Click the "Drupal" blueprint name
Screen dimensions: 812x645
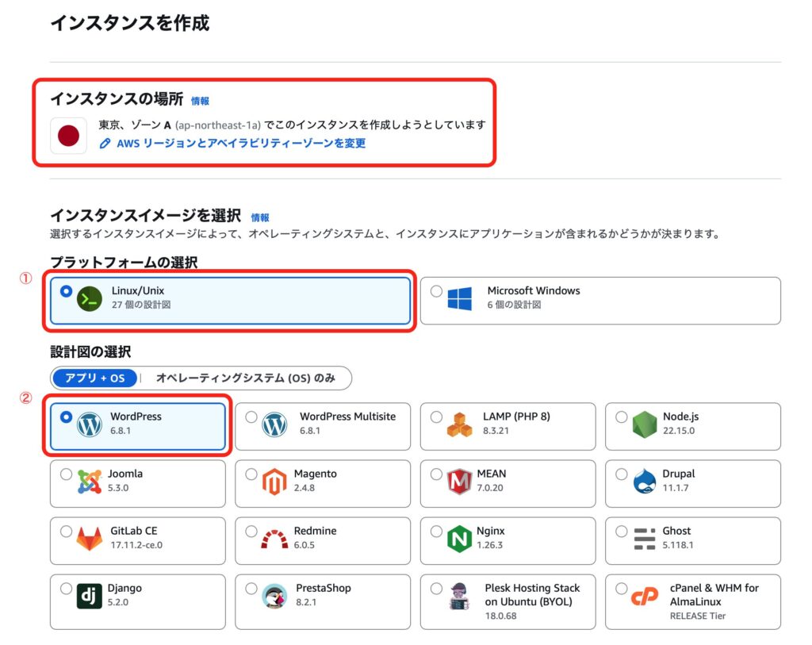pyautogui.click(x=679, y=474)
